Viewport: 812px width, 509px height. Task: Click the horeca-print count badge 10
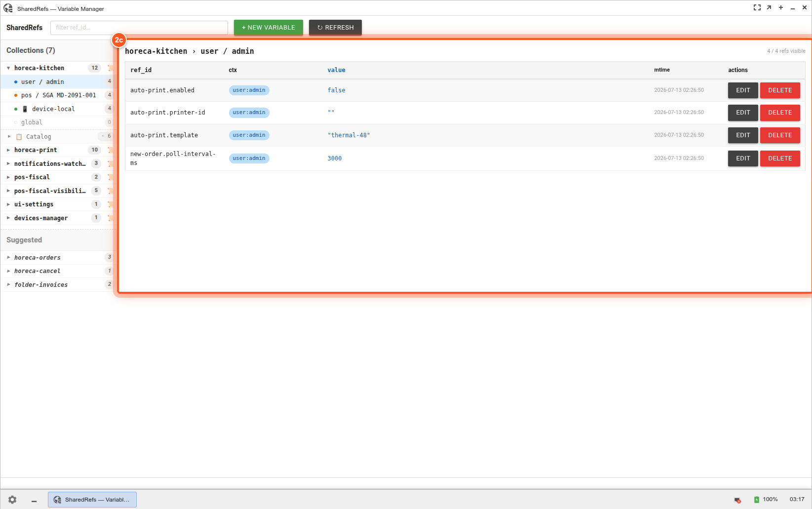coord(95,150)
